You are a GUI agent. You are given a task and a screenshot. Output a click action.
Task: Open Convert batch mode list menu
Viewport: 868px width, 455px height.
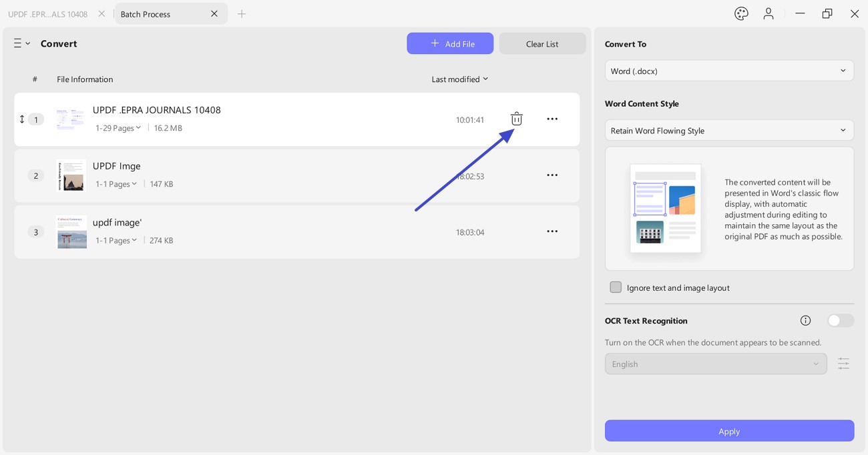click(22, 43)
